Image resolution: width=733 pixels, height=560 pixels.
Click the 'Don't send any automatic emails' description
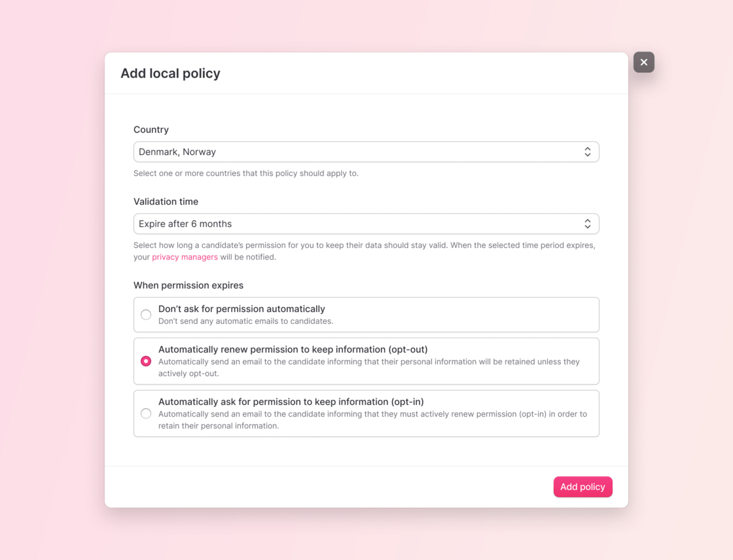245,321
